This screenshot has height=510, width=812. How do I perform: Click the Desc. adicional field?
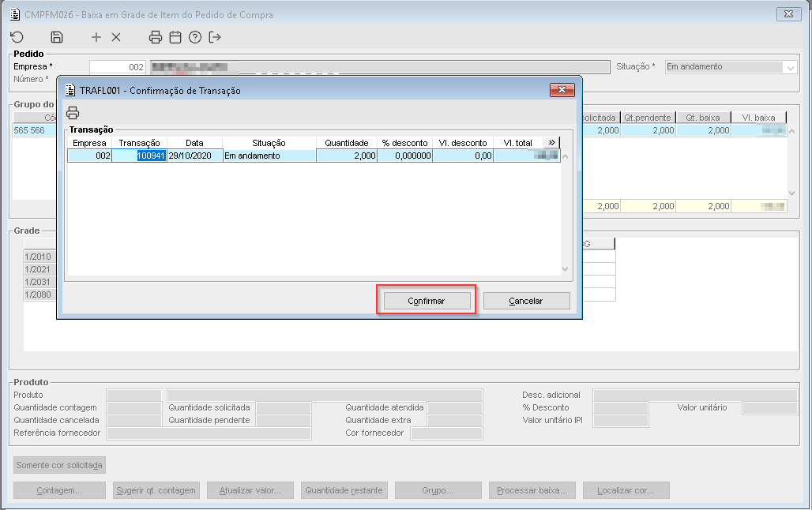(695, 395)
